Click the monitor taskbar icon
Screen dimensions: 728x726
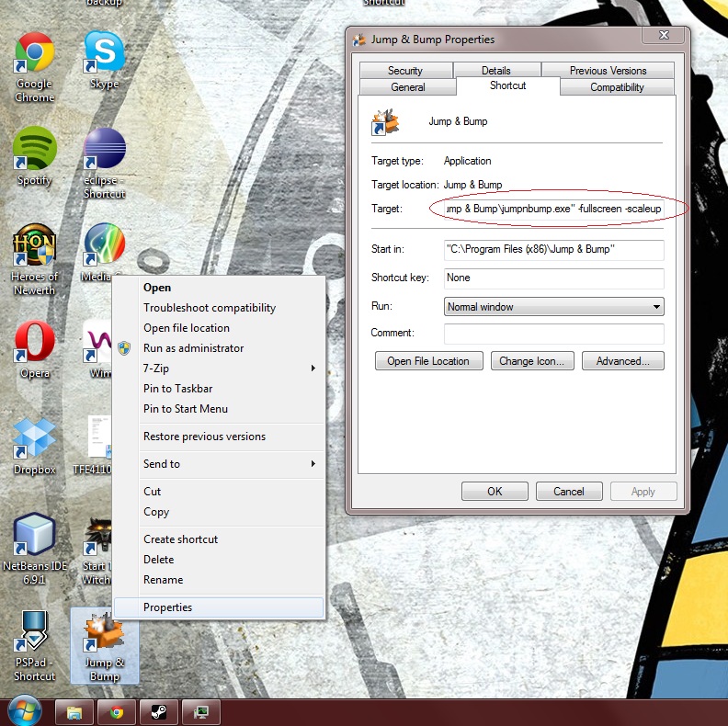click(x=201, y=712)
